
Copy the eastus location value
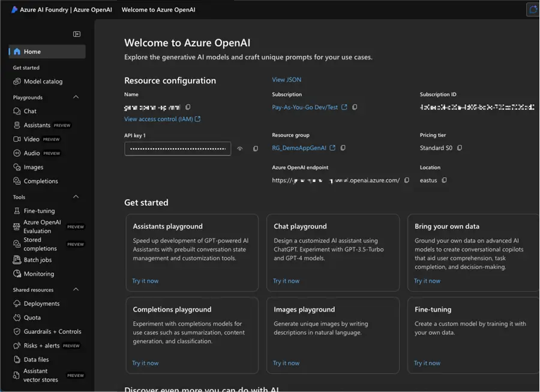point(444,180)
